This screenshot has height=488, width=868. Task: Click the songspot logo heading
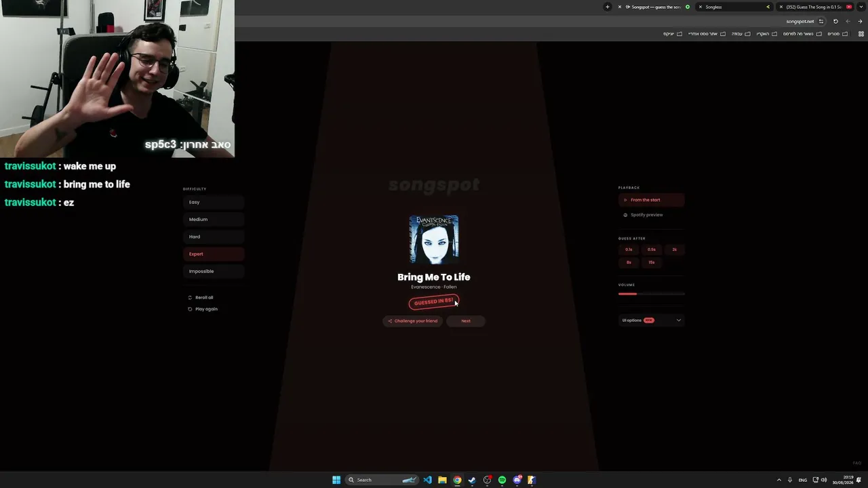434,184
